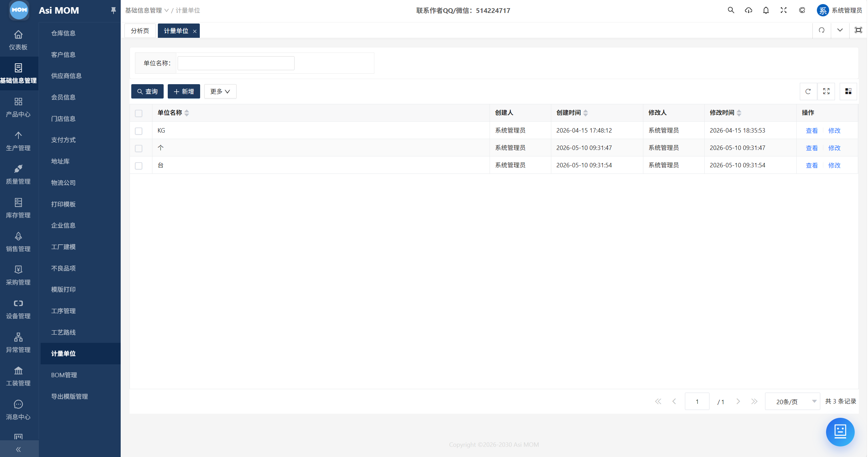
Task: Click 修改 link for 台 row
Action: coord(834,165)
